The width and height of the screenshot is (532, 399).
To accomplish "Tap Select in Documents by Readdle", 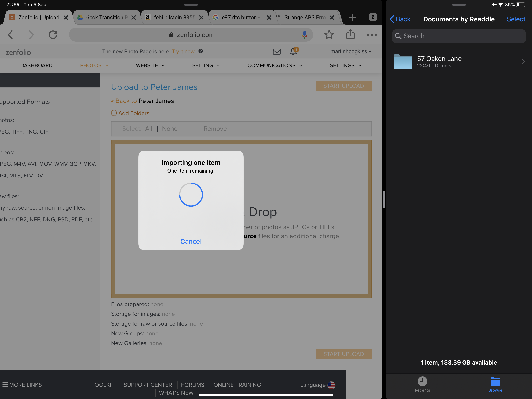I will (516, 19).
